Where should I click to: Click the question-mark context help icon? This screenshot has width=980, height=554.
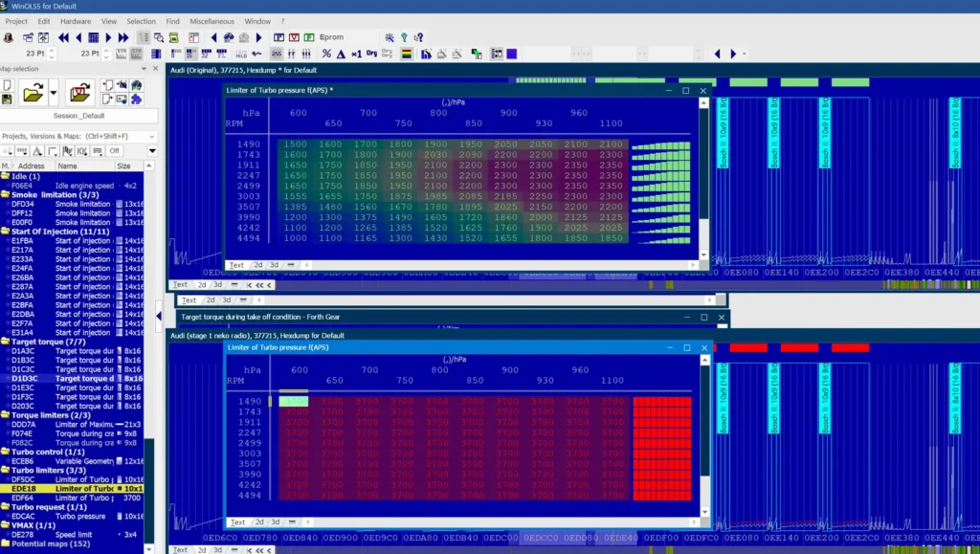coord(419,37)
